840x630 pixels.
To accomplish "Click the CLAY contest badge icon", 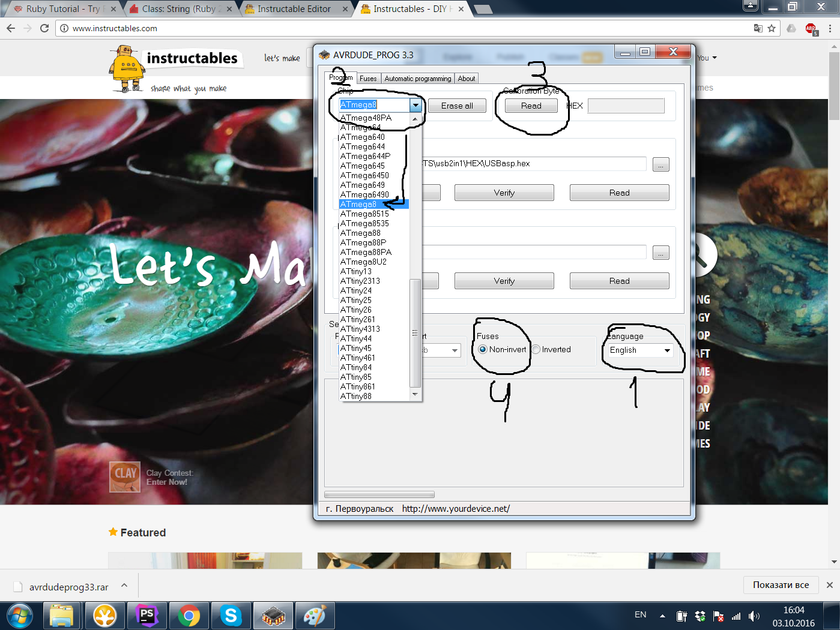I will point(125,477).
